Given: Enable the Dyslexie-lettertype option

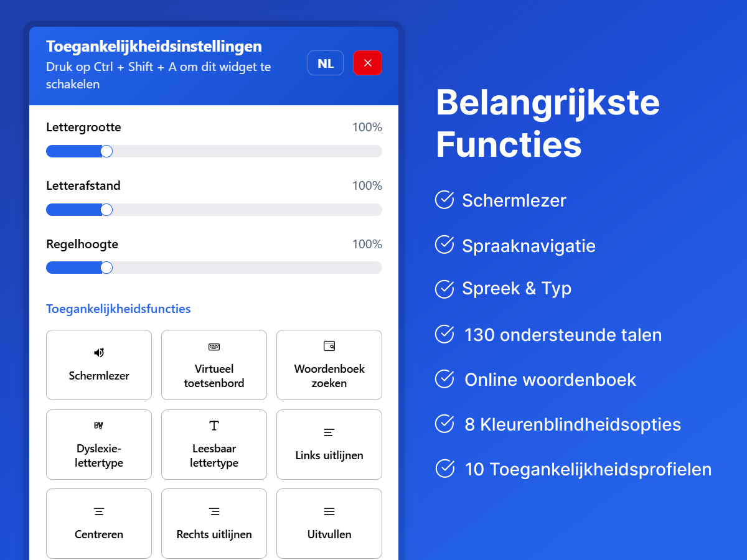Looking at the screenshot, I should point(99,455).
